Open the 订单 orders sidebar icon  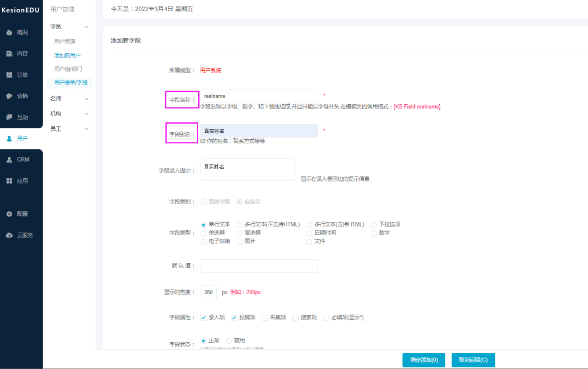click(9, 75)
